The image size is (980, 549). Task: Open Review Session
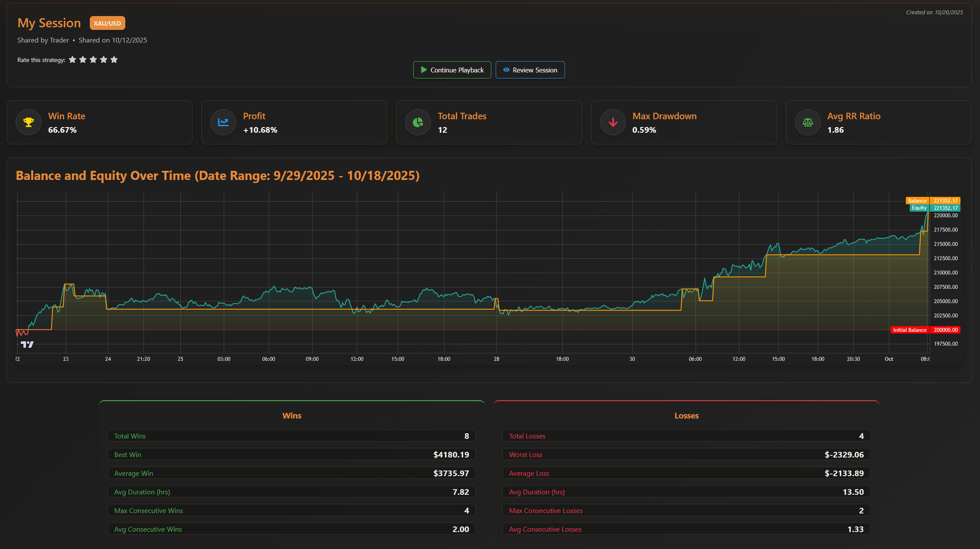click(530, 70)
